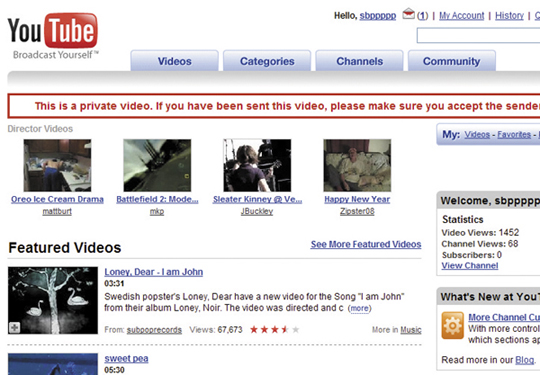Viewport: 540px width, 375px height.
Task: Click the Director Videos heading
Action: 40,129
